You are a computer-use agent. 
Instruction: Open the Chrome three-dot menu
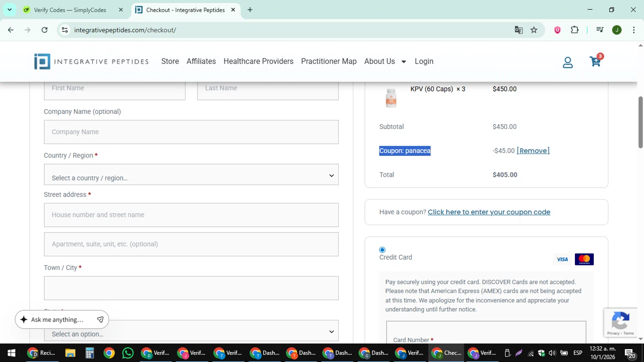point(634,30)
